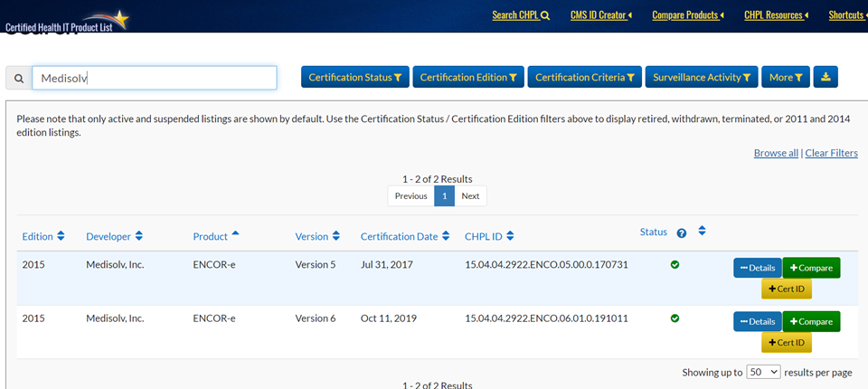Viewport: 868px width, 389px height.
Task: Sort by Edition column arrows
Action: [x=61, y=236]
